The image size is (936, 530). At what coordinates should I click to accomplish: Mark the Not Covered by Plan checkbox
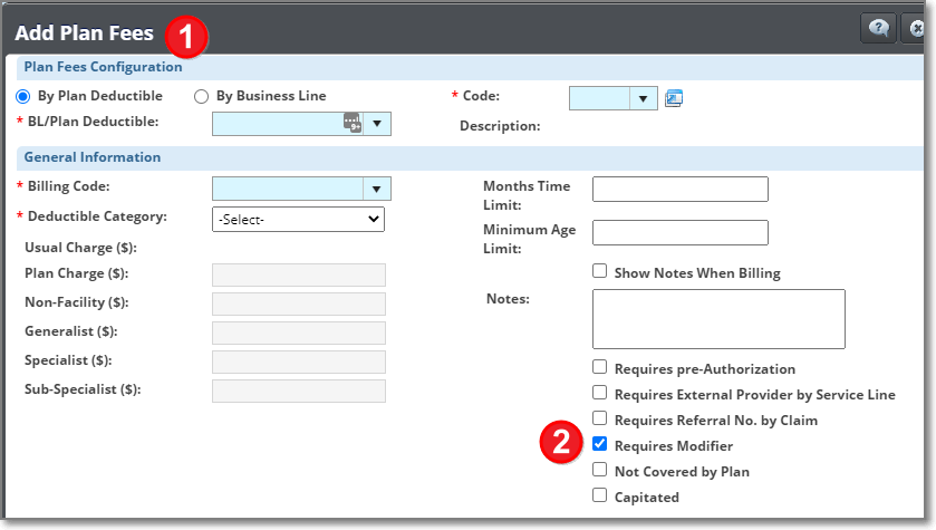tap(600, 470)
